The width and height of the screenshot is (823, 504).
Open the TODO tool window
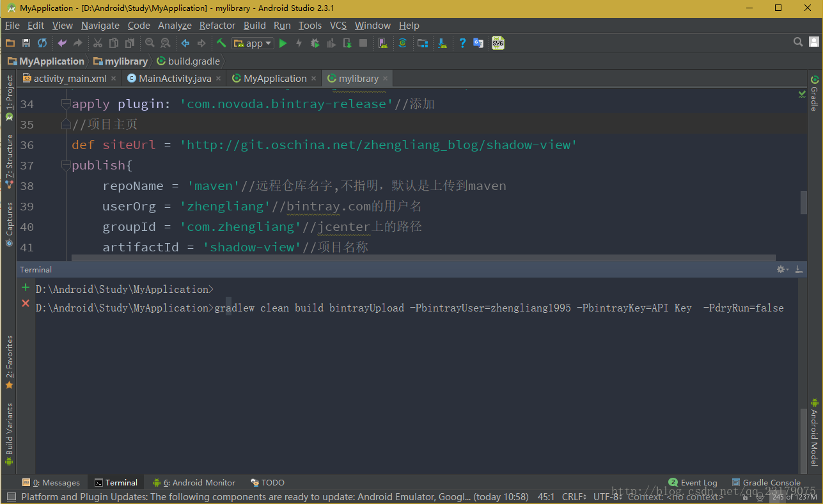(x=267, y=482)
